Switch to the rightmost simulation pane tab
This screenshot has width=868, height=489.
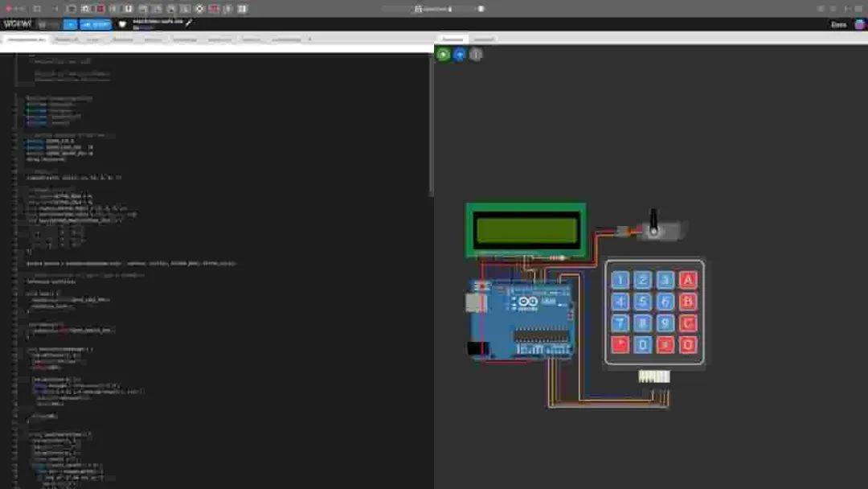485,39
